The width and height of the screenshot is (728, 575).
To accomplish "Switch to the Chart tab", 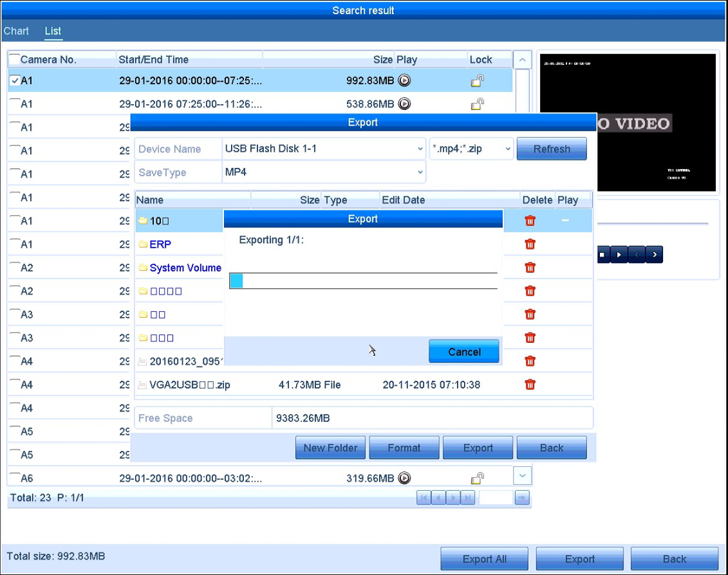I will coord(16,31).
